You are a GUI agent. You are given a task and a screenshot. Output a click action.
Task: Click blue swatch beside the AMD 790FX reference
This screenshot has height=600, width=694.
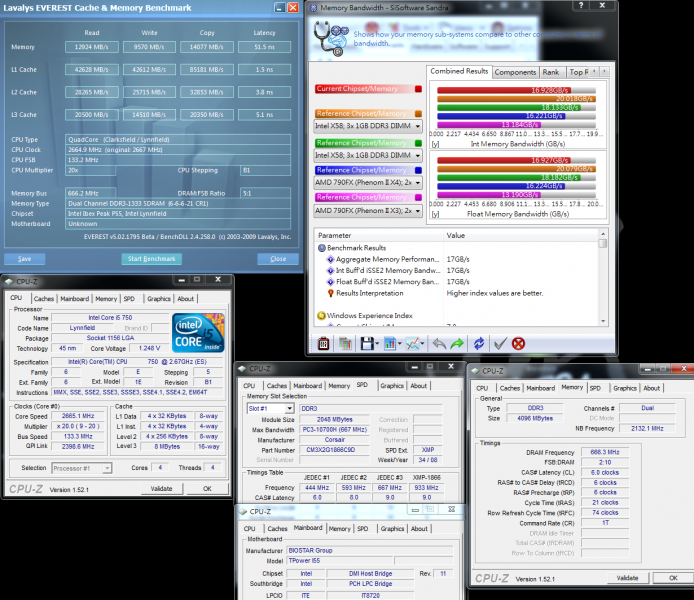pyautogui.click(x=419, y=170)
